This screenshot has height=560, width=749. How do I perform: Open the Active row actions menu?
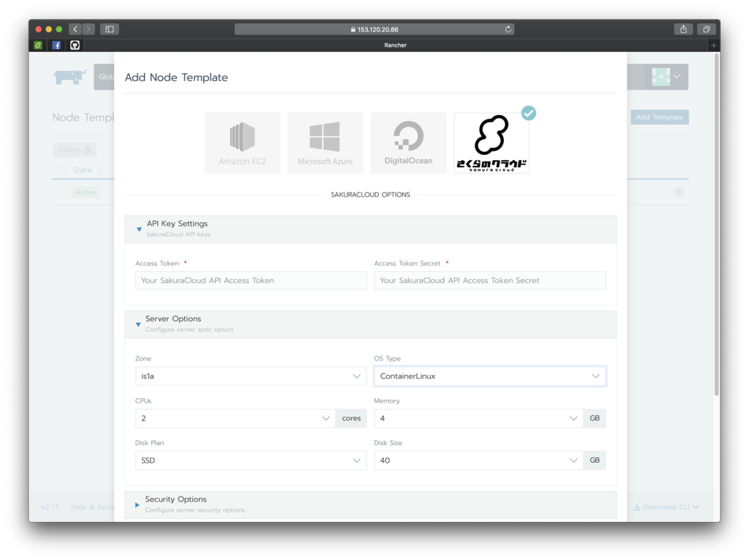pyautogui.click(x=678, y=192)
